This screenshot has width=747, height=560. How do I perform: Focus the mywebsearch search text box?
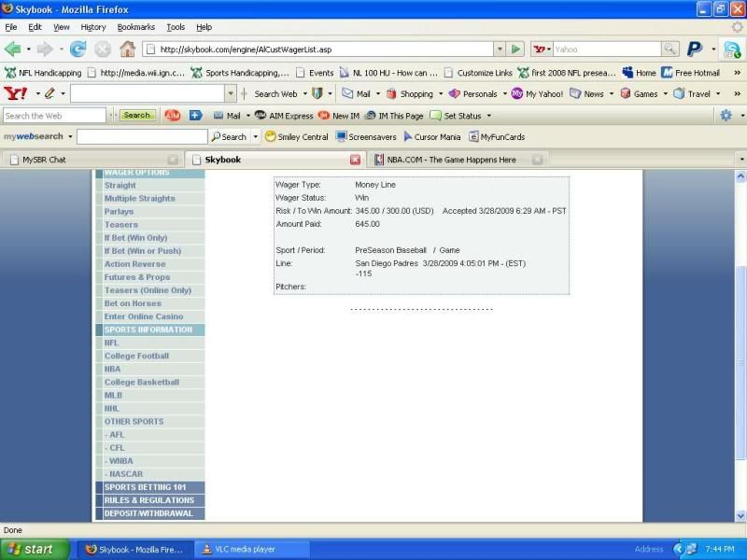point(142,136)
